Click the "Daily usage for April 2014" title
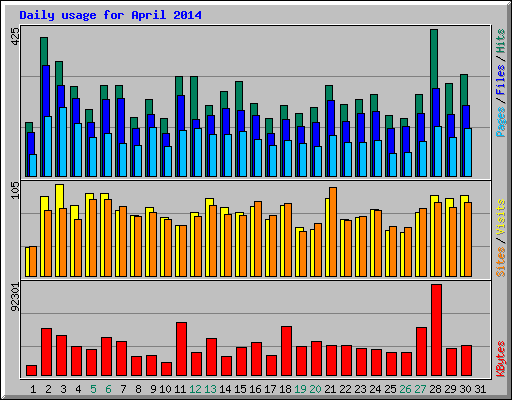This screenshot has height=400, width=512. pyautogui.click(x=110, y=15)
